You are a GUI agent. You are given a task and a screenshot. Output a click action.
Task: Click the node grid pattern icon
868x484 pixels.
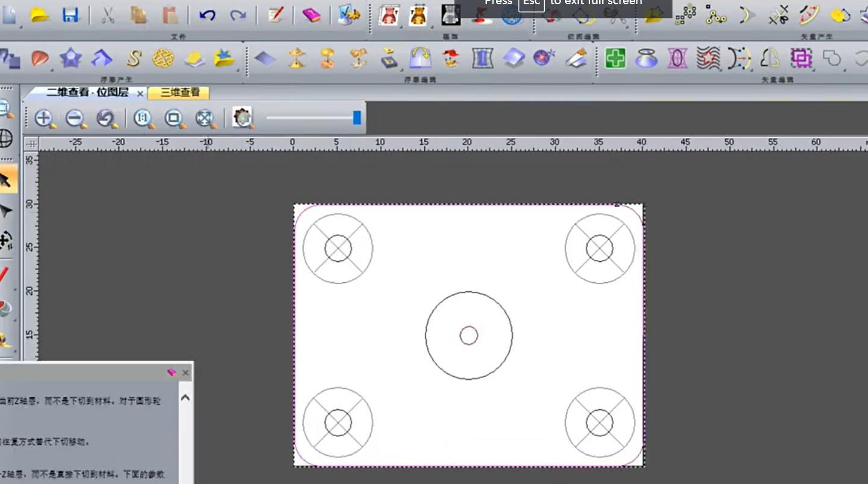pyautogui.click(x=686, y=16)
